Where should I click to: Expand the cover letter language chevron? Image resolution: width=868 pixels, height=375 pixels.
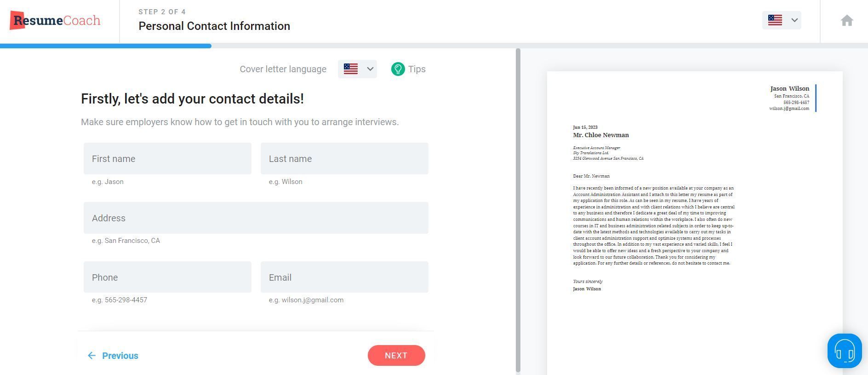coord(370,69)
